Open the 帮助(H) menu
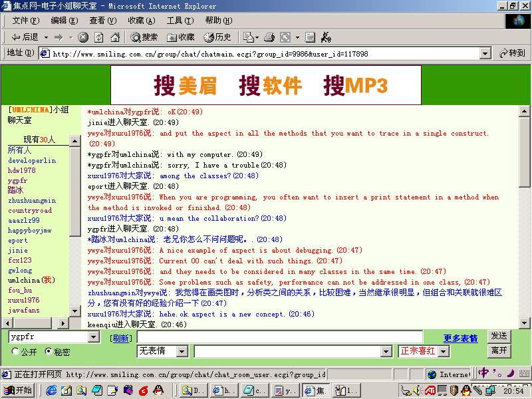Screen dimensions: 532x399 [219, 21]
